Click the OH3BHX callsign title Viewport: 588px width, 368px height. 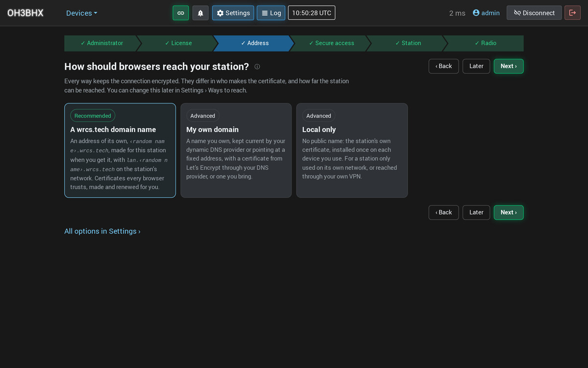[25, 13]
